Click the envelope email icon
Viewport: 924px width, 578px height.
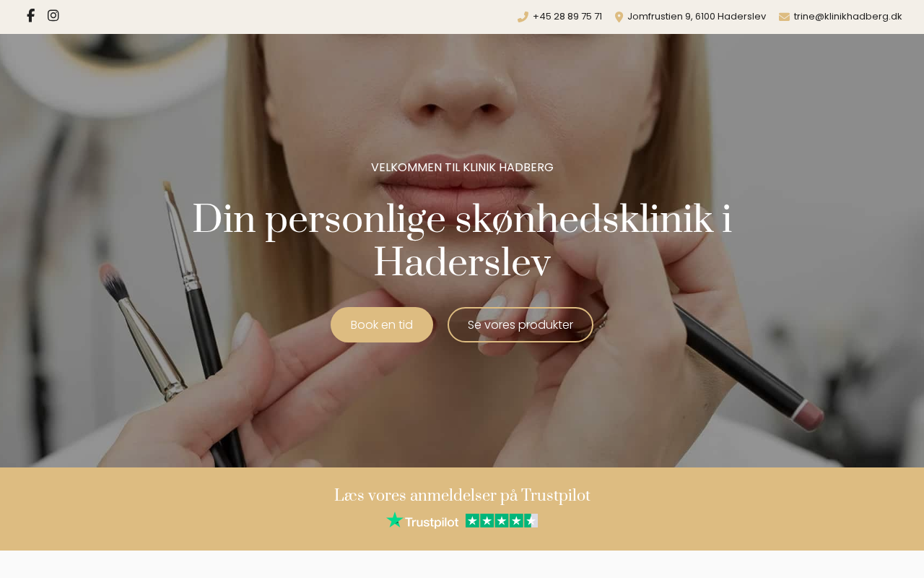[784, 17]
